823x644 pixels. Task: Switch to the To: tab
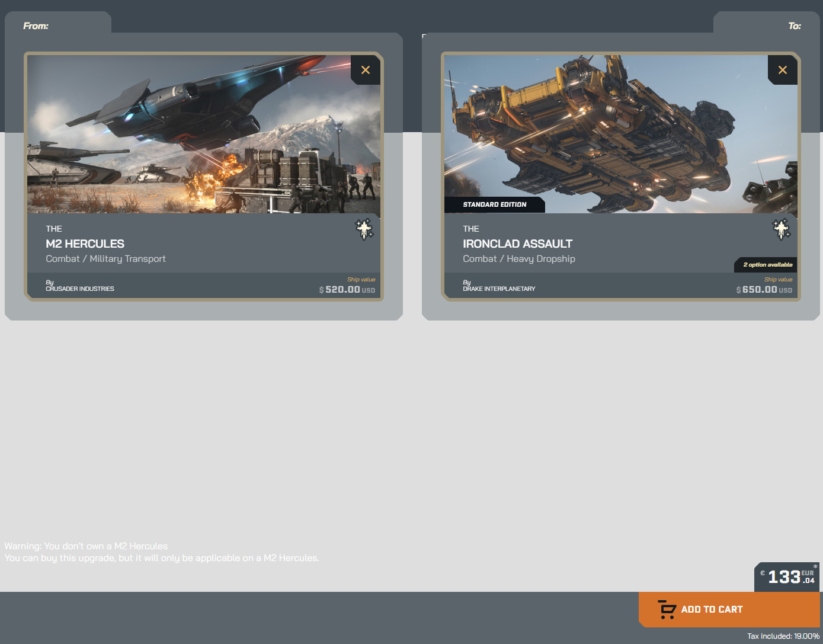pyautogui.click(x=795, y=26)
